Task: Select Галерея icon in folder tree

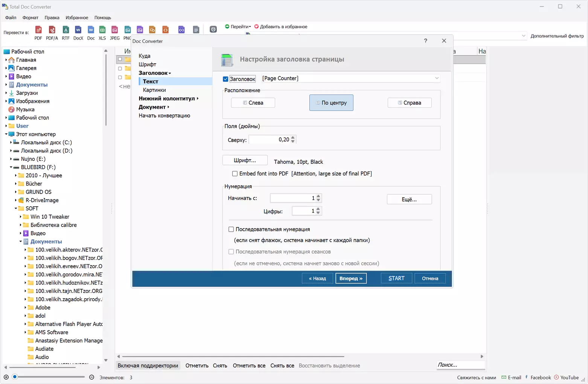Action: pyautogui.click(x=11, y=68)
